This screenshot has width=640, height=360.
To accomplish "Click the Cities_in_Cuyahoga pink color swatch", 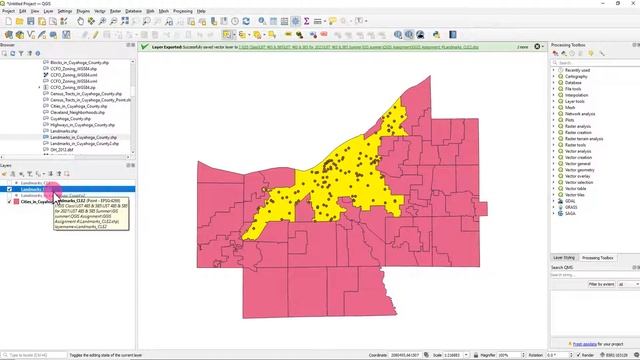I will point(16,202).
